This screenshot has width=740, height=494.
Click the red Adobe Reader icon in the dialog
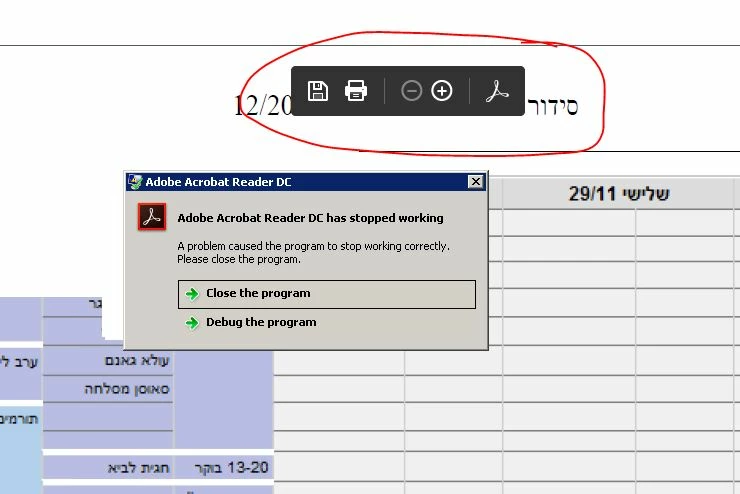pos(152,217)
